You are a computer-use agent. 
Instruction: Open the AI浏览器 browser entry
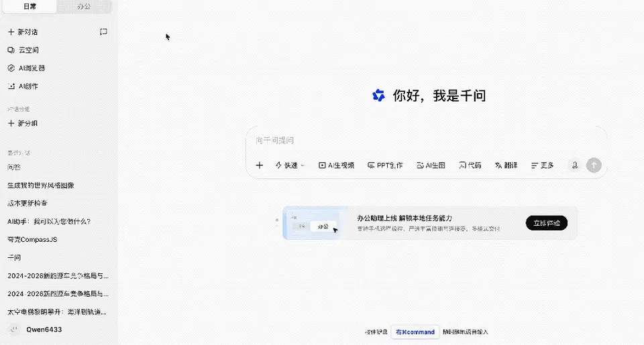26,68
